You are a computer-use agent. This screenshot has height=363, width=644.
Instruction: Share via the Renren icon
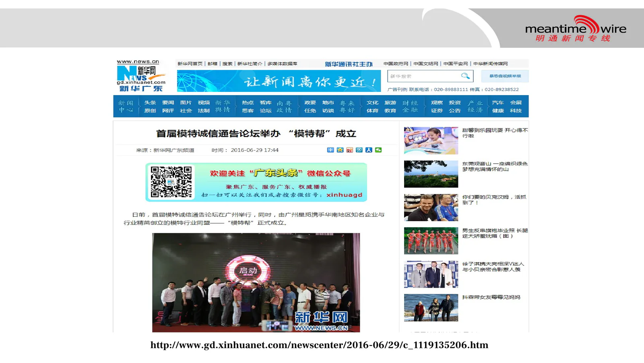(x=369, y=150)
